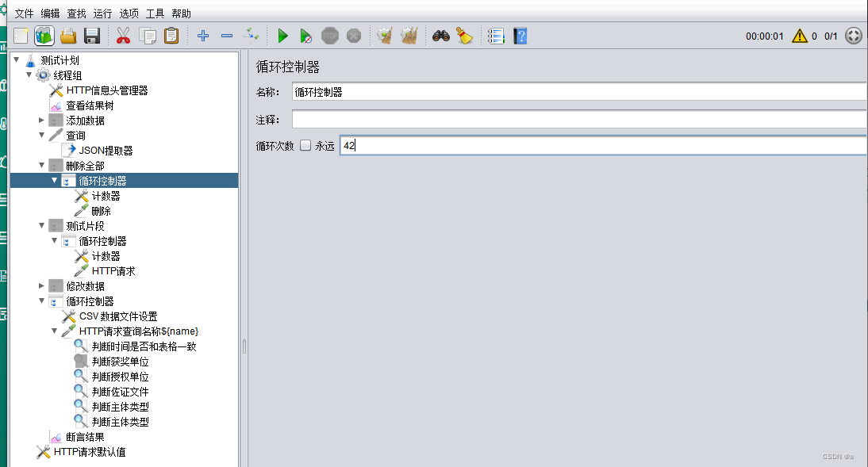Image resolution: width=868 pixels, height=467 pixels.
Task: Select 判断获奖单位 assertion
Action: [x=120, y=362]
